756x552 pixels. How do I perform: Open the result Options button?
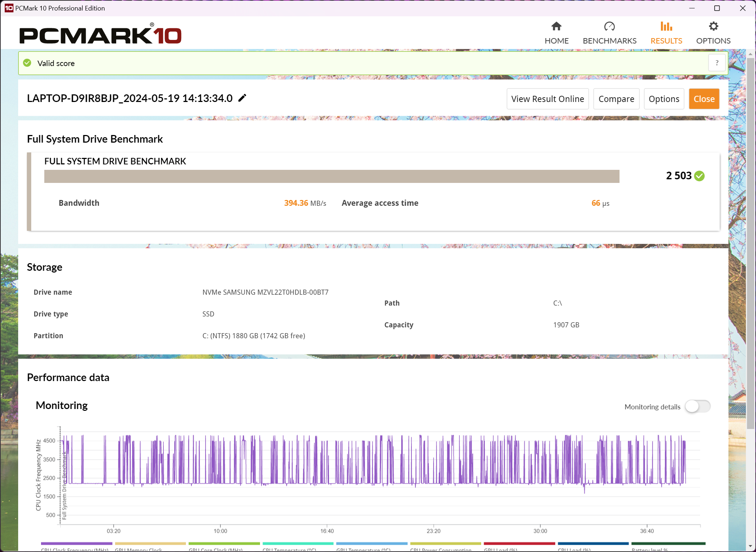coord(663,99)
